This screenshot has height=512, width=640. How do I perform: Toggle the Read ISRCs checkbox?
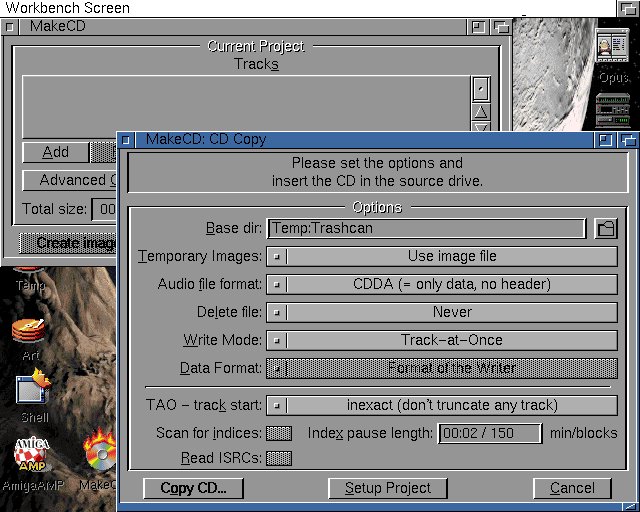tap(279, 458)
